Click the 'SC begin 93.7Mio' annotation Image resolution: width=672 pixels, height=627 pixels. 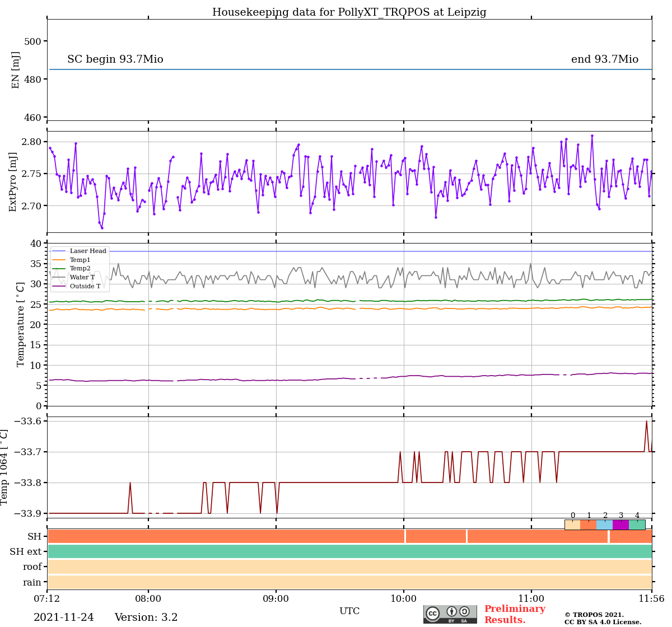(115, 59)
